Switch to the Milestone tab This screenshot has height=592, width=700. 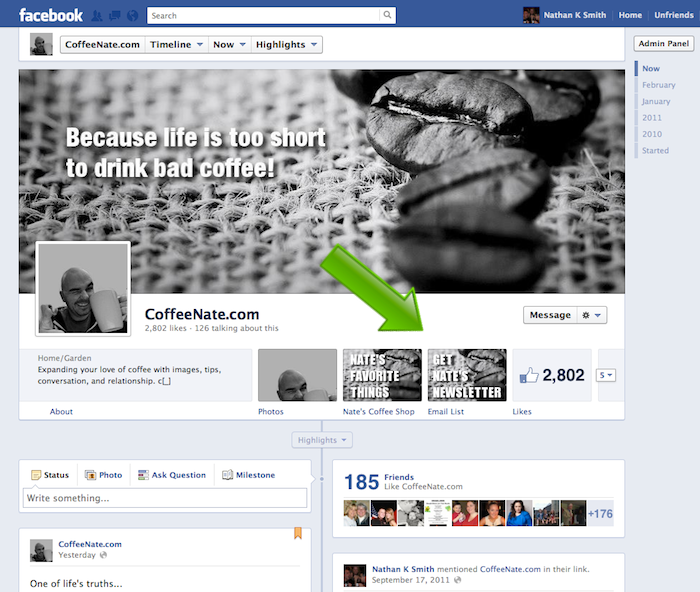(249, 475)
